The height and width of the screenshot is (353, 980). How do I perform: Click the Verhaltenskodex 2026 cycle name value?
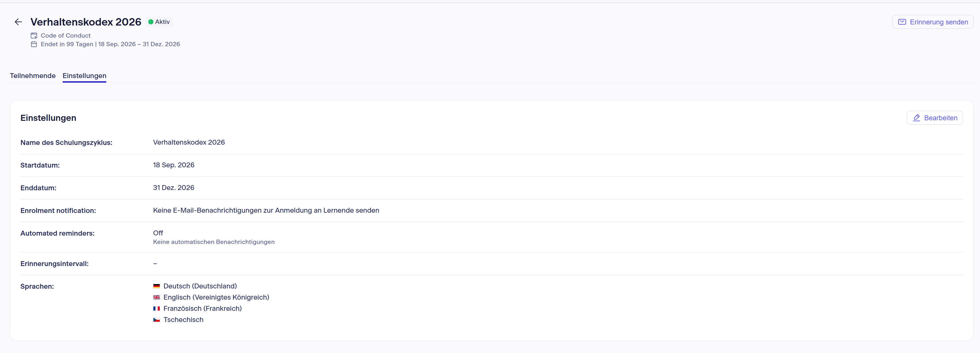(189, 143)
